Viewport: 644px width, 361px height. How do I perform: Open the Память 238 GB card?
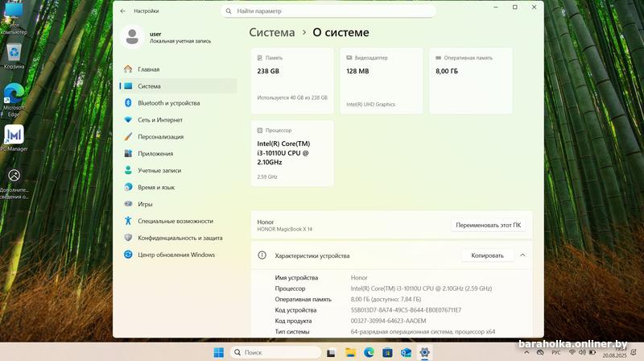[x=292, y=81]
